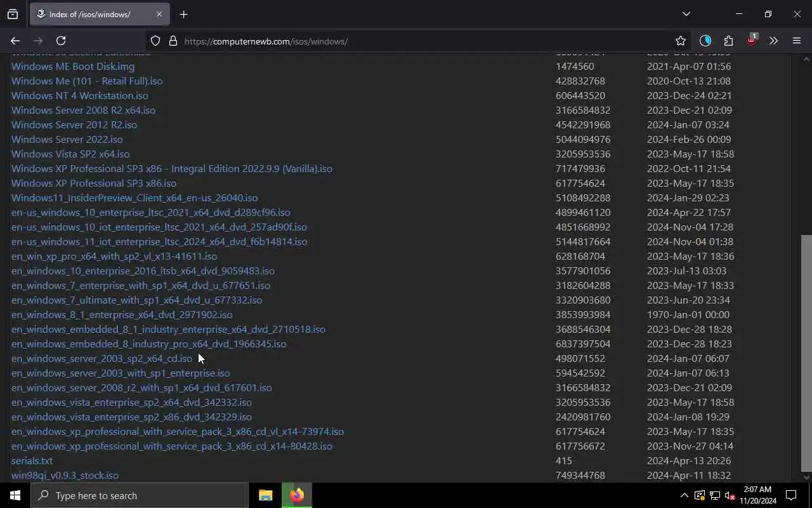Download en_windows_10_enterprise_2016_ltsb iso

click(x=143, y=271)
